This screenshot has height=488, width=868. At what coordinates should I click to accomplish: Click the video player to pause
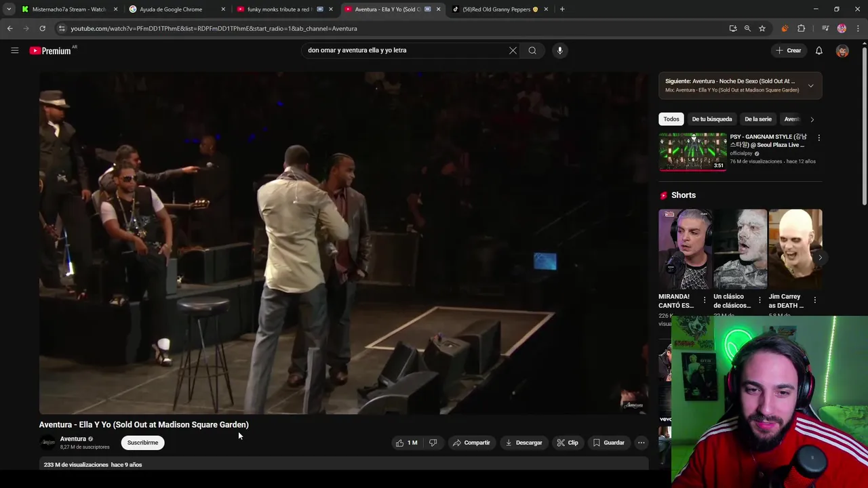[x=343, y=243]
